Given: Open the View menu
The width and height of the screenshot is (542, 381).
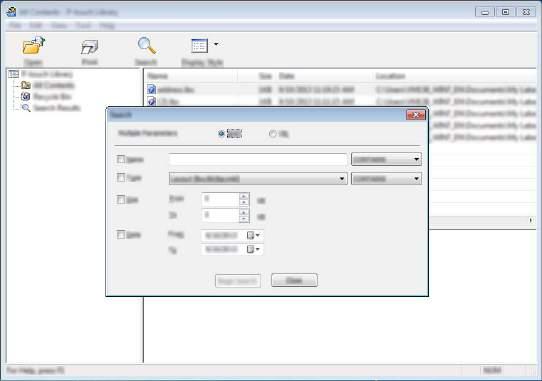Looking at the screenshot, I should point(59,26).
